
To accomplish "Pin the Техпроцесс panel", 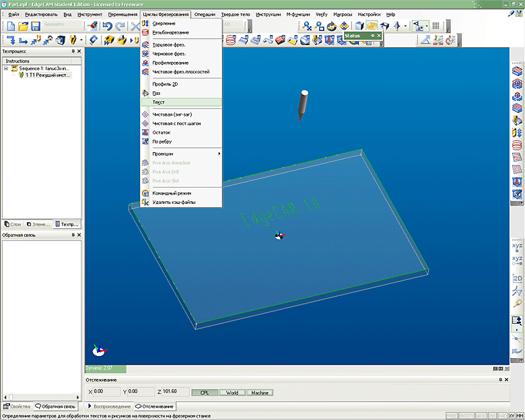I will 73,51.
